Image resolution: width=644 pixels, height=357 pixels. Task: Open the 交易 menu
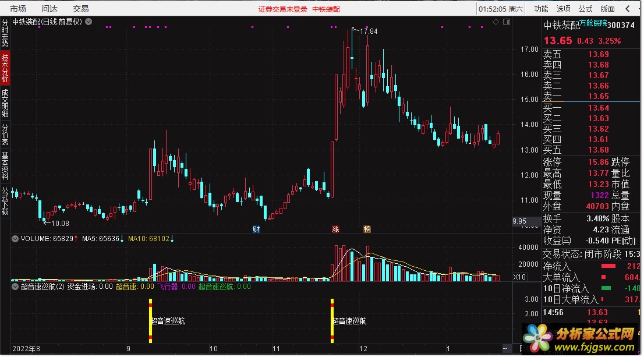(x=80, y=9)
